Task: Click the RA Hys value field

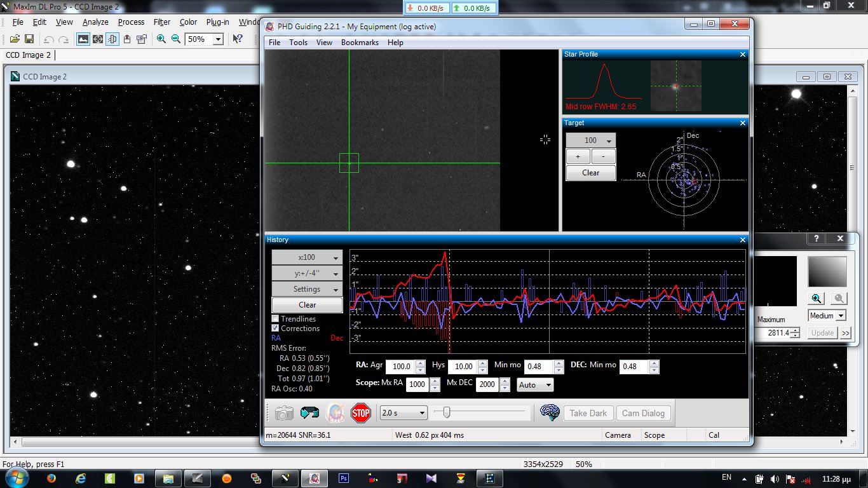Action: click(464, 367)
